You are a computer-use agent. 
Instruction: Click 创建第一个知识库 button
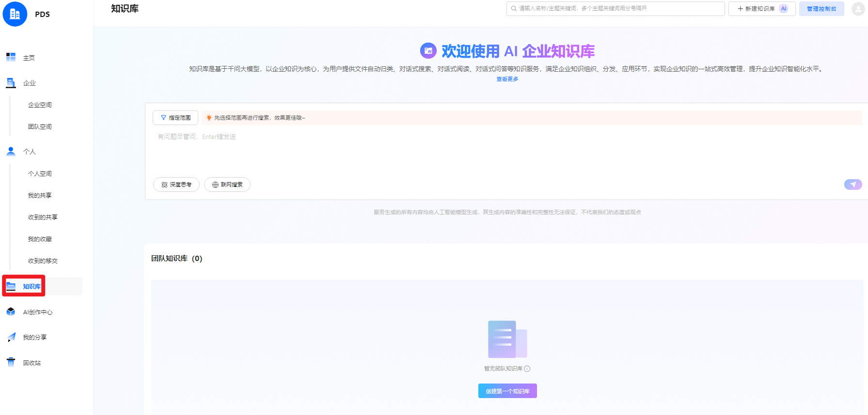point(507,391)
